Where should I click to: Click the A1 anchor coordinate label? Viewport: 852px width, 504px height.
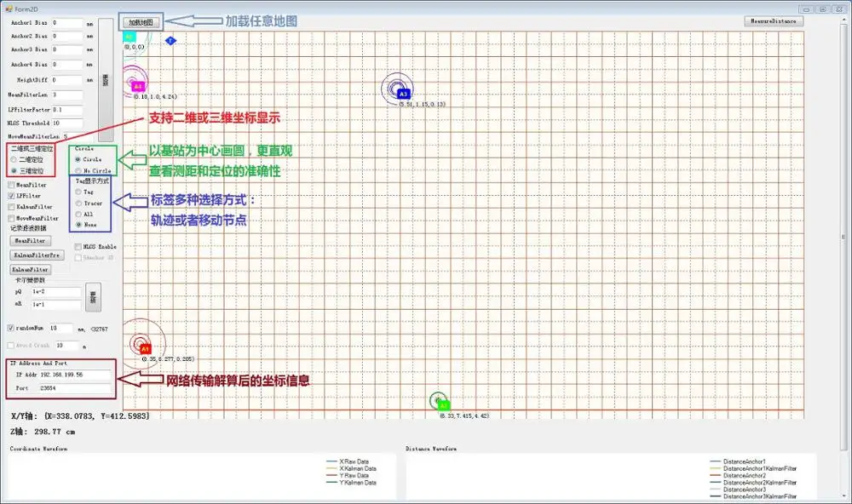[x=168, y=359]
